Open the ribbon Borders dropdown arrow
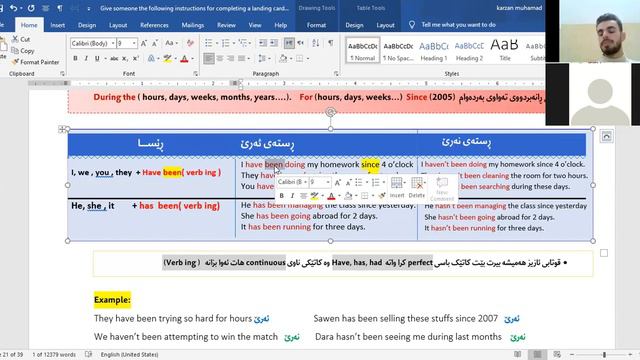The height and width of the screenshot is (360, 640). [307, 59]
